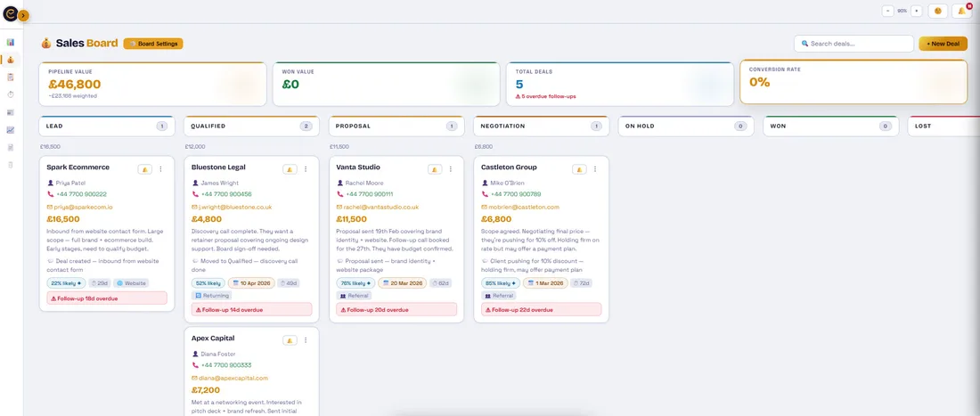This screenshot has width=980, height=416.
Task: Click the smiley face icon in top bar
Action: point(937,11)
